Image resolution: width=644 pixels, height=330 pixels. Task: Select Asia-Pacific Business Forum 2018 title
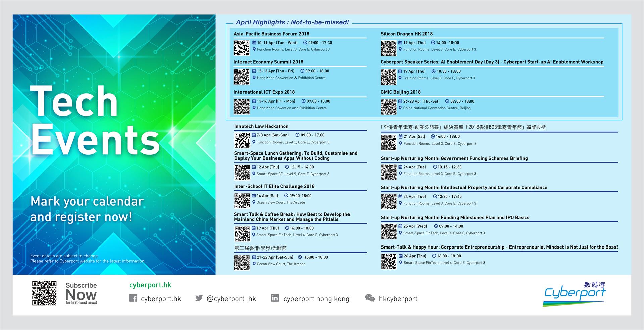[271, 34]
